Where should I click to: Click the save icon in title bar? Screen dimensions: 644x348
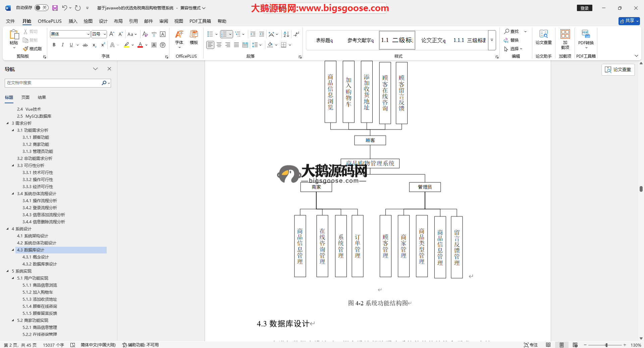click(x=55, y=8)
